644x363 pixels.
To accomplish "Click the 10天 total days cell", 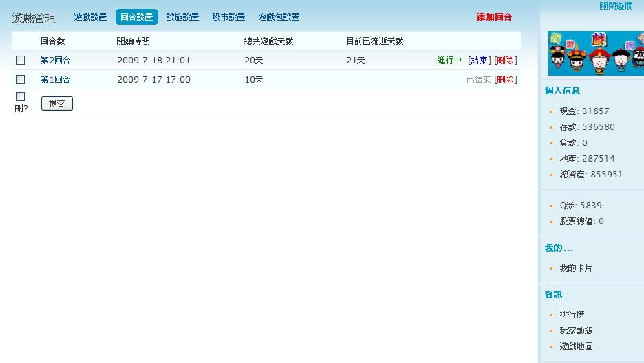I will click(254, 80).
